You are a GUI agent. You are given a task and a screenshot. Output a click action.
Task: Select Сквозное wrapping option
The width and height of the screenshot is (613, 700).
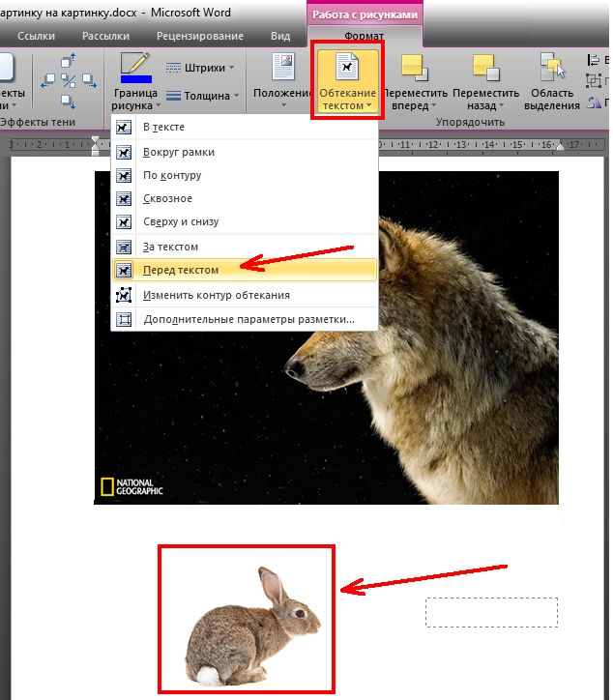[245, 198]
